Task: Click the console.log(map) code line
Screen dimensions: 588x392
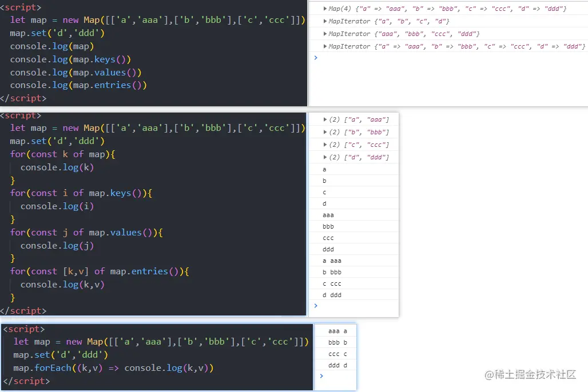Action: (52, 46)
